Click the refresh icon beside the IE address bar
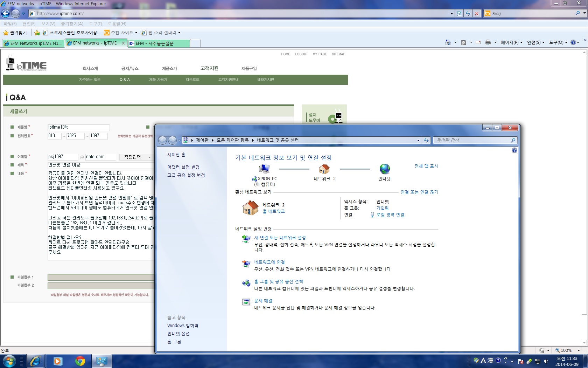Viewport: 588px width, 368px height. click(468, 14)
